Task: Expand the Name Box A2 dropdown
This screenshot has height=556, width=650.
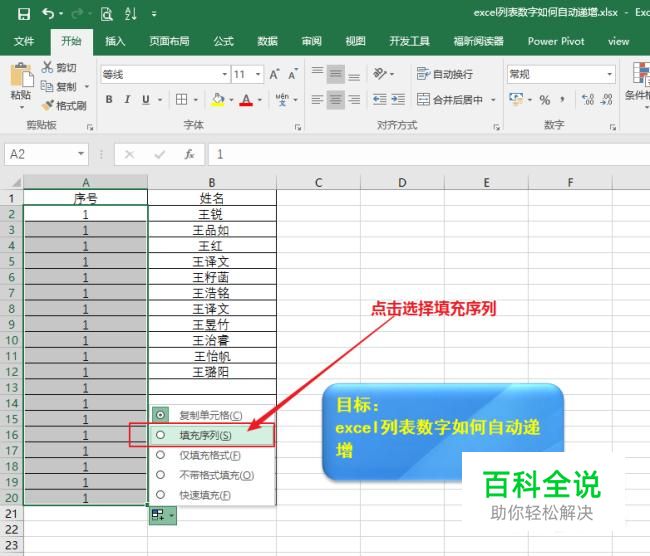Action: coord(81,154)
